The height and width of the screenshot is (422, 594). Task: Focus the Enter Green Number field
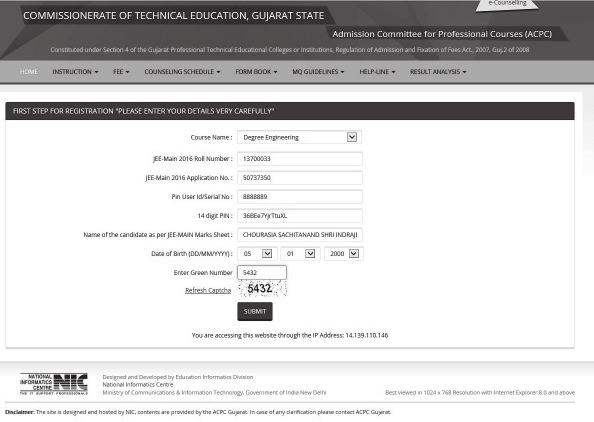click(262, 272)
